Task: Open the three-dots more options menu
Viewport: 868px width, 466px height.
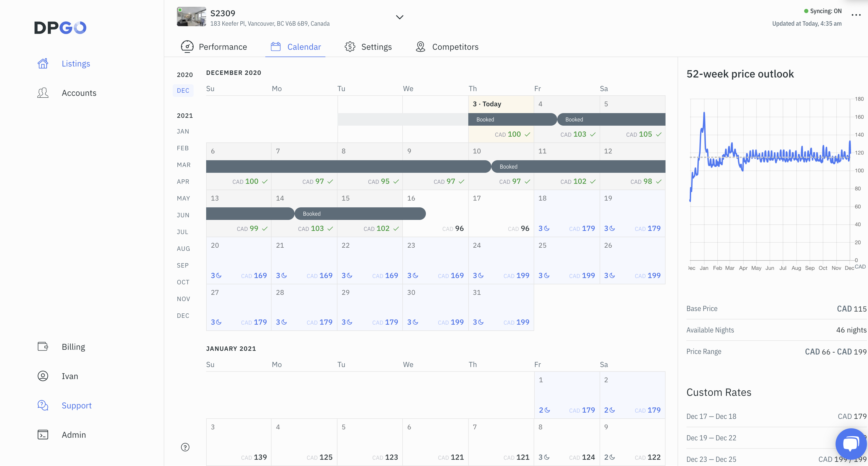Action: [856, 15]
